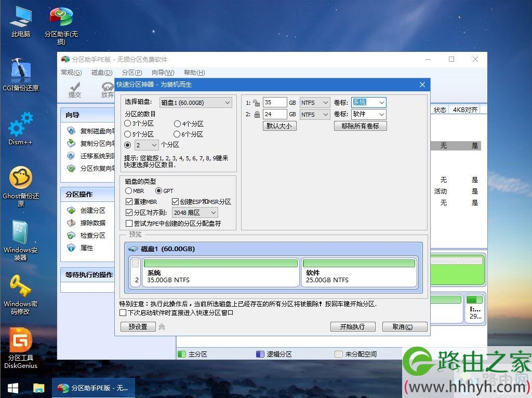The height and width of the screenshot is (398, 532).
Task: Click the 复制磁盘向导 icon in sidebar
Action: coord(71,131)
